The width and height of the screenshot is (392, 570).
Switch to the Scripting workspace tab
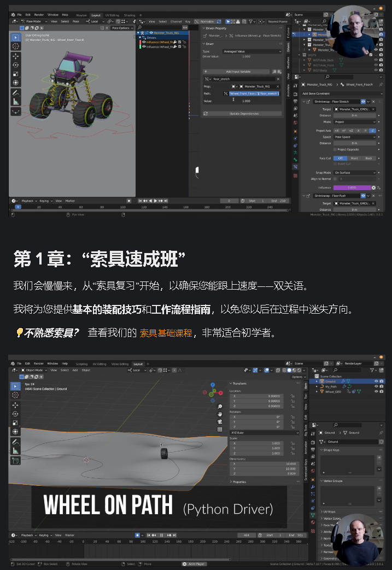[81, 364]
